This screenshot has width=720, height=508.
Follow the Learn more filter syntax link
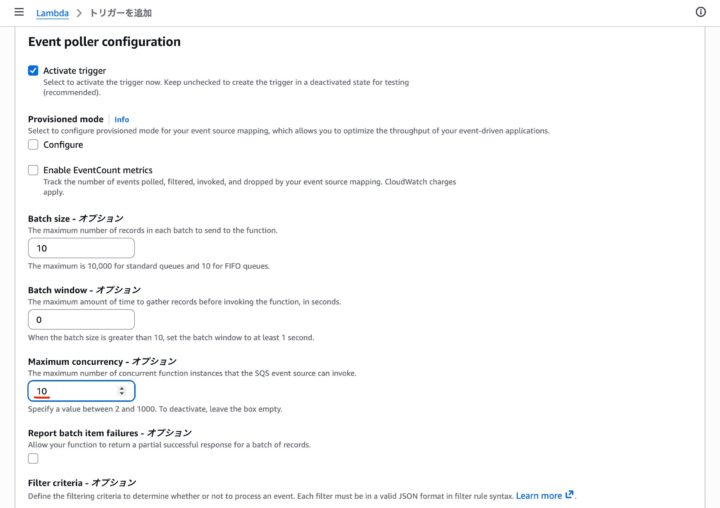point(539,495)
